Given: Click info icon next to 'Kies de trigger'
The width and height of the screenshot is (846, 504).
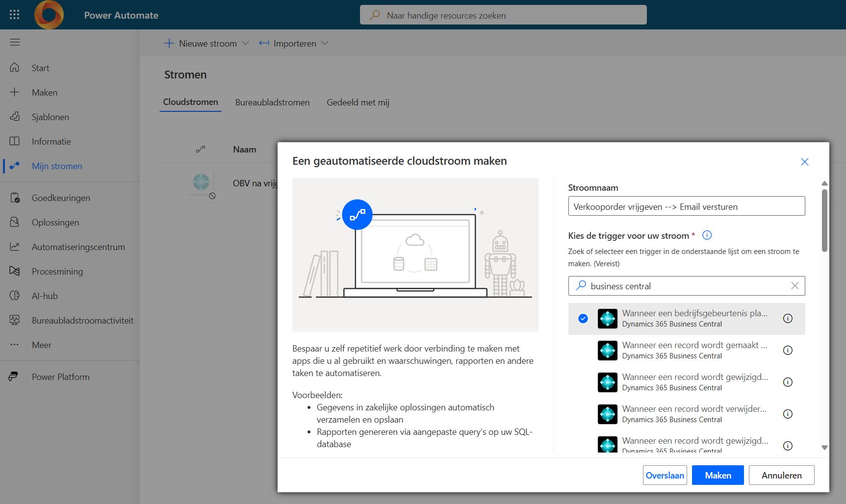Looking at the screenshot, I should coord(707,235).
